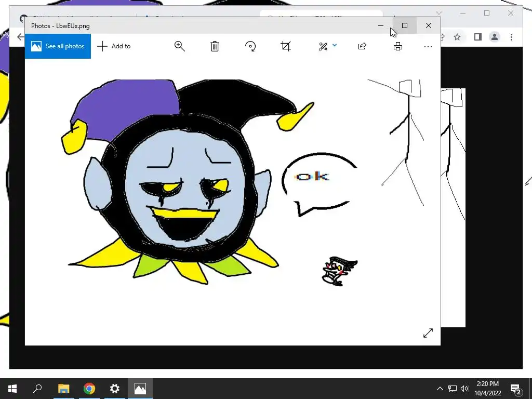Toggle Chrome side panel icon

[478, 37]
